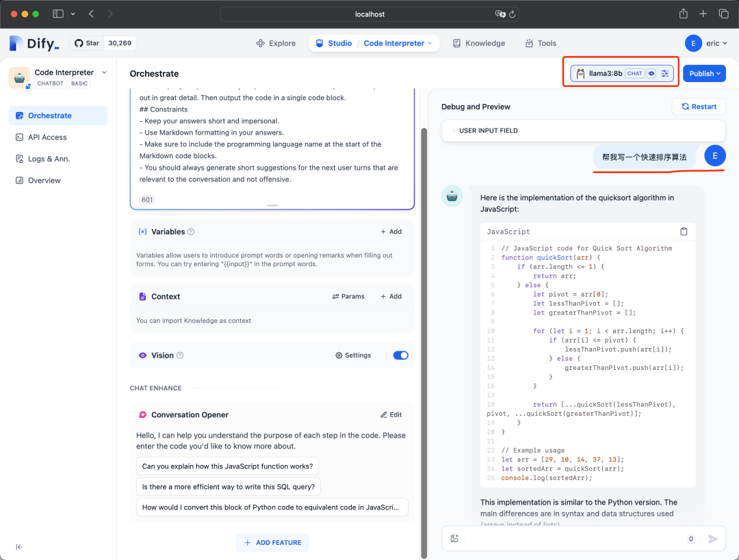Click the assistant robot avatar in chat
739x560 pixels.
pos(452,196)
